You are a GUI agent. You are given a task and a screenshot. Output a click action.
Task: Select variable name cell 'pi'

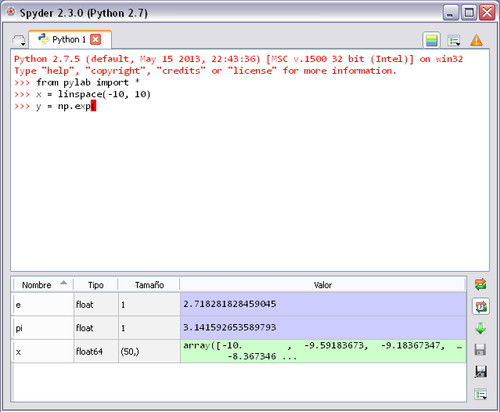pyautogui.click(x=43, y=328)
